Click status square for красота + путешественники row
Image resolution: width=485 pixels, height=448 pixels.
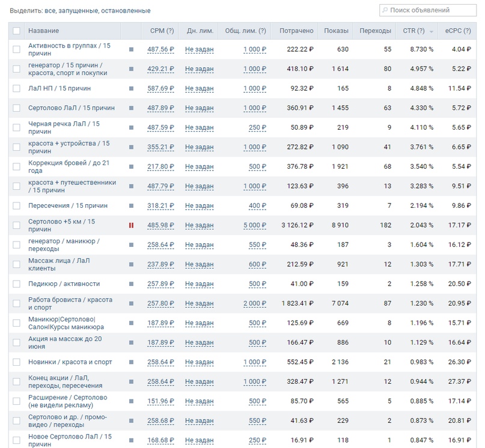tap(131, 186)
